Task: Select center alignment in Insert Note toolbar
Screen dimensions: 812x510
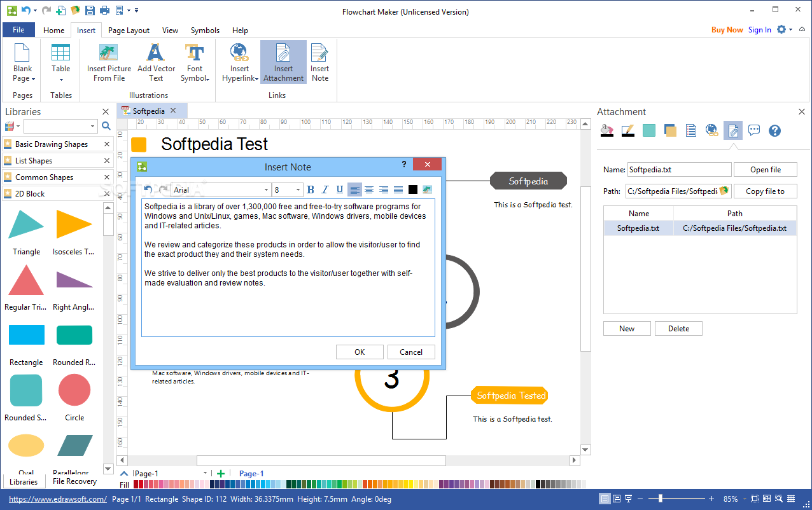Action: [x=369, y=190]
